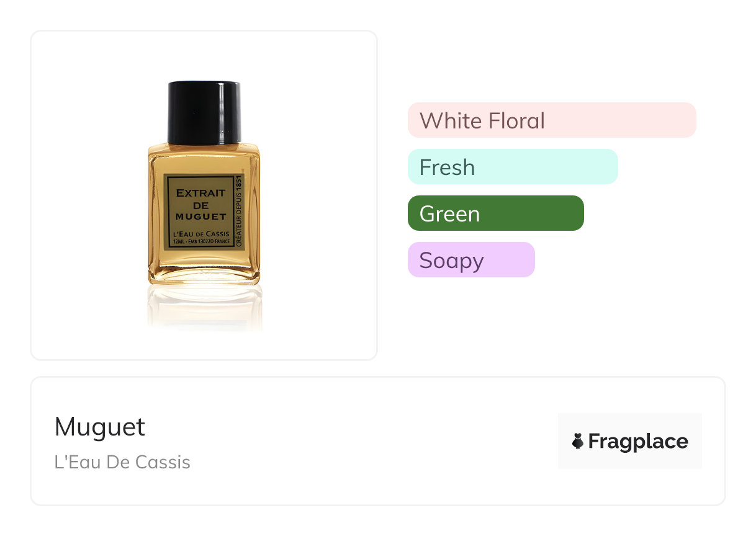Click the Fragplace bottle logo icon

(x=578, y=442)
